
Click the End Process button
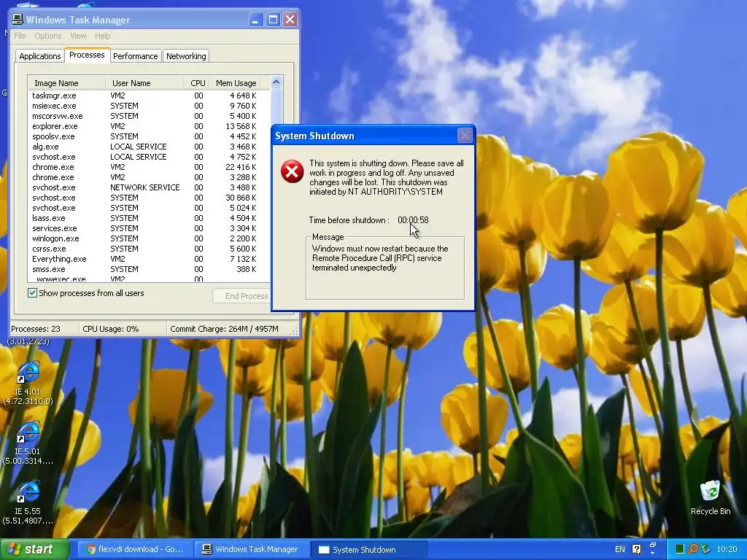pyautogui.click(x=241, y=296)
